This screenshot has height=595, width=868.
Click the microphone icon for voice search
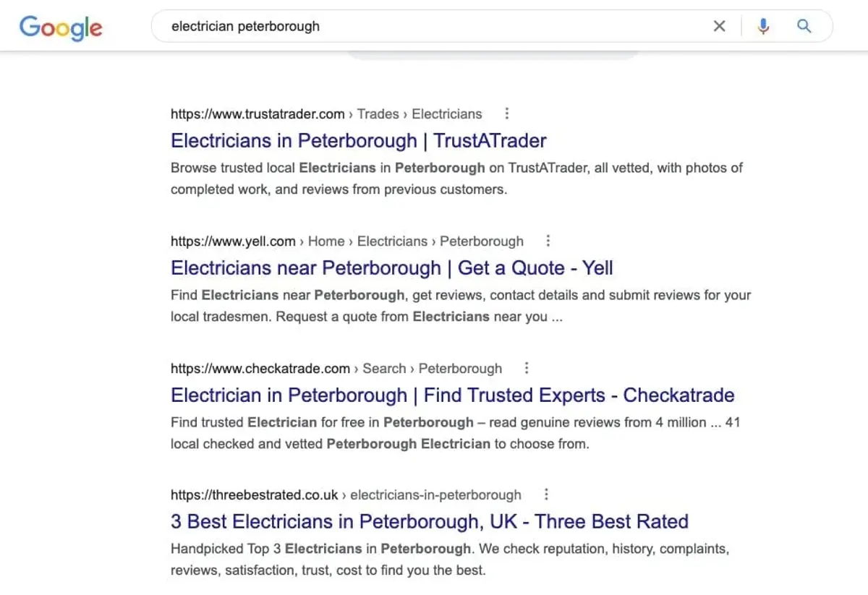[x=763, y=26]
